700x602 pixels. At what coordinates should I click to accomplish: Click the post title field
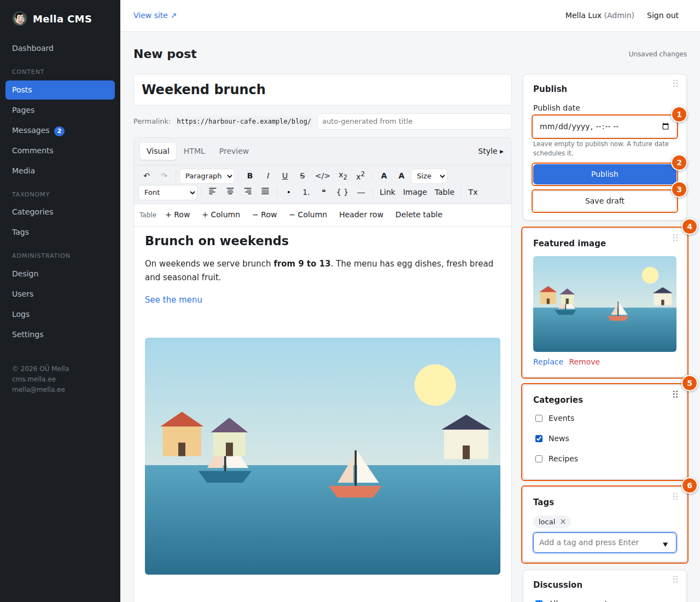(323, 90)
